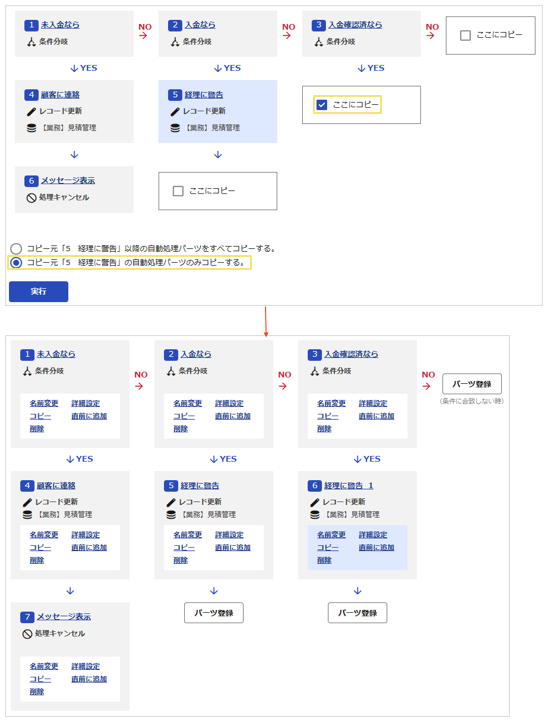The image size is (547, 720).
Task: Click 詳細設定 link in part 5 経理に警告
Action: 229,534
